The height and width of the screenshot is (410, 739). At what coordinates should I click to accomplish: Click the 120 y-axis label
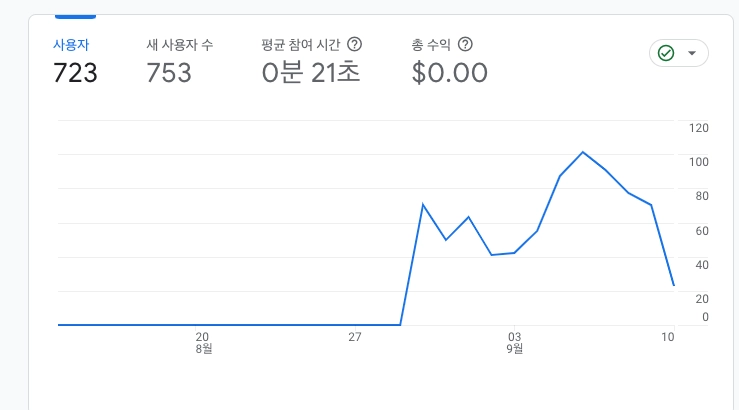click(699, 127)
